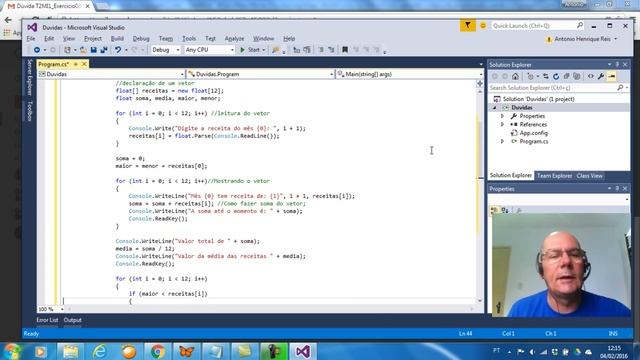This screenshot has height=360, width=640.
Task: Click the Visual Studio icon in the taskbar
Action: pos(303,351)
